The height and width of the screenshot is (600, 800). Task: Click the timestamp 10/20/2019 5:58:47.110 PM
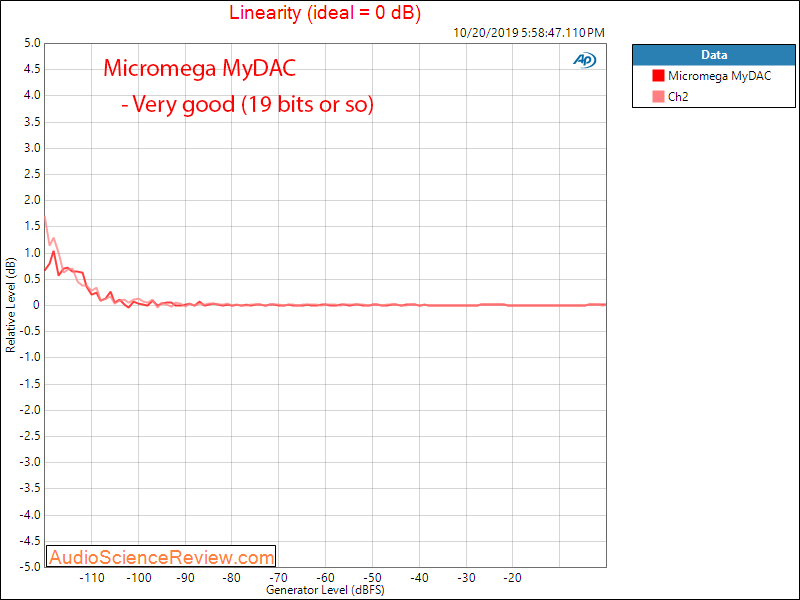529,33
